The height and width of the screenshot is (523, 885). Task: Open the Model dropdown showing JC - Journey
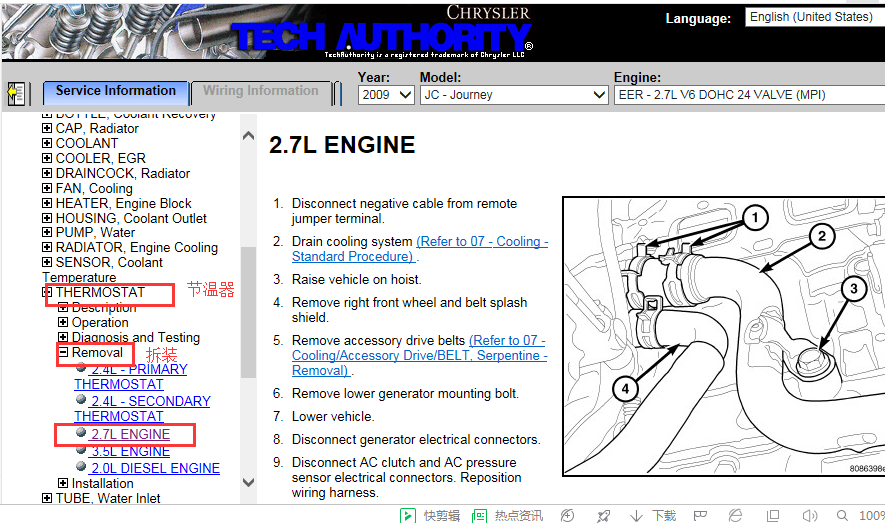click(514, 95)
